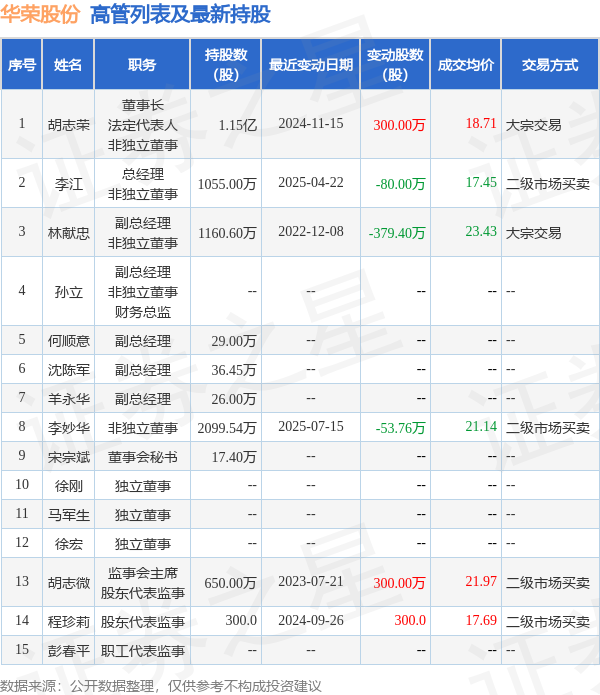Click the holding 26.00万
The image size is (600, 695).
(234, 399)
